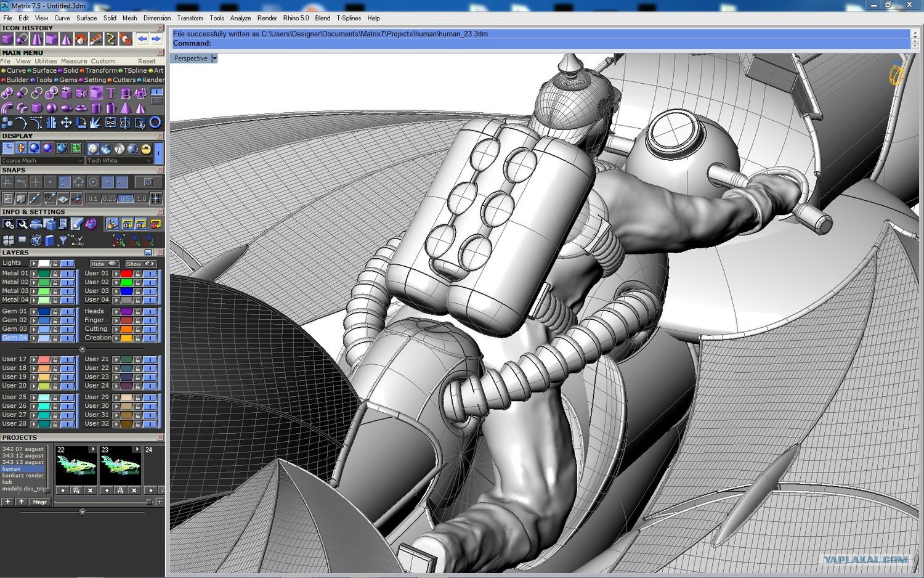
Task: Click Reset in the Main Menu panel
Action: [x=147, y=61]
